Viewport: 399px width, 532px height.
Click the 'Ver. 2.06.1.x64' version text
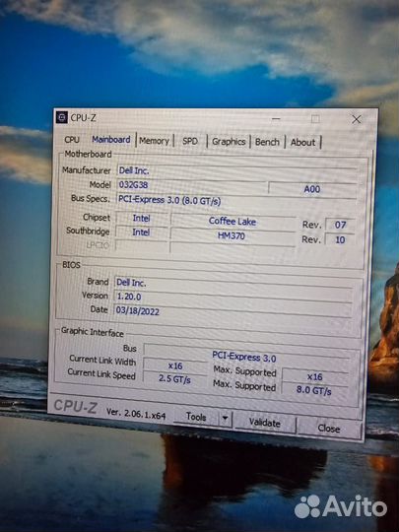point(136,413)
